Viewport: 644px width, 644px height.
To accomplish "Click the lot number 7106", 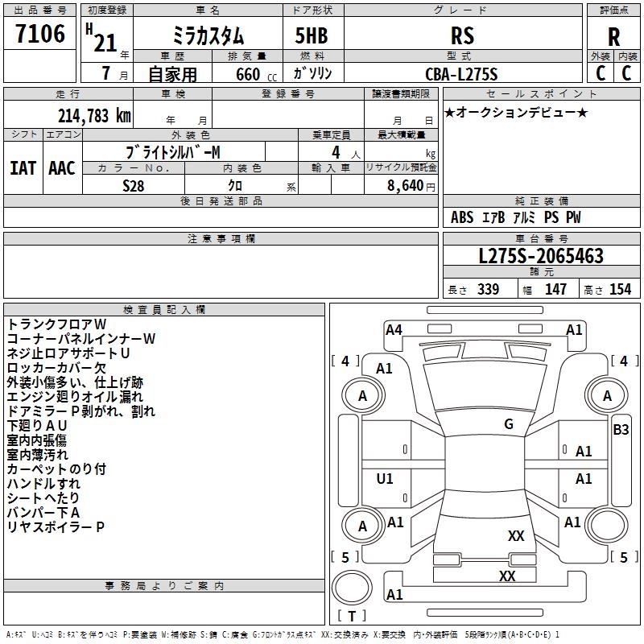I will tap(40, 35).
